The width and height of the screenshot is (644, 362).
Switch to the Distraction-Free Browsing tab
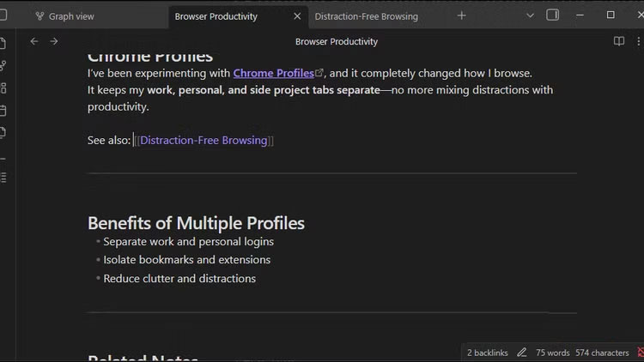pyautogui.click(x=366, y=16)
